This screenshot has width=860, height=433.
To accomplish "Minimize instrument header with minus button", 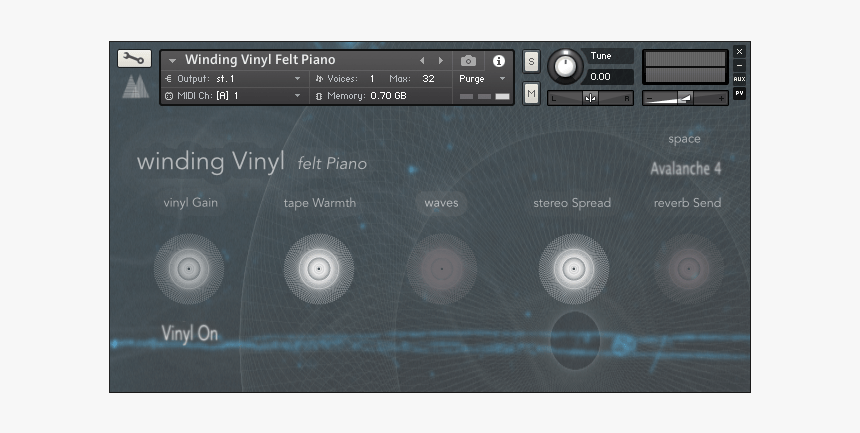I will [x=739, y=65].
